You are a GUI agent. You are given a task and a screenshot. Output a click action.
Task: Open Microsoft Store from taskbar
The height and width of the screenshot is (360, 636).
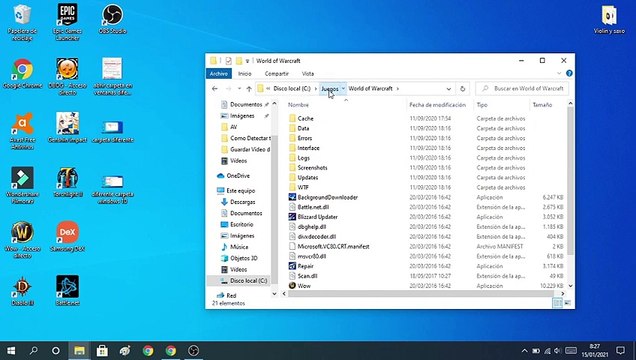pyautogui.click(x=102, y=350)
